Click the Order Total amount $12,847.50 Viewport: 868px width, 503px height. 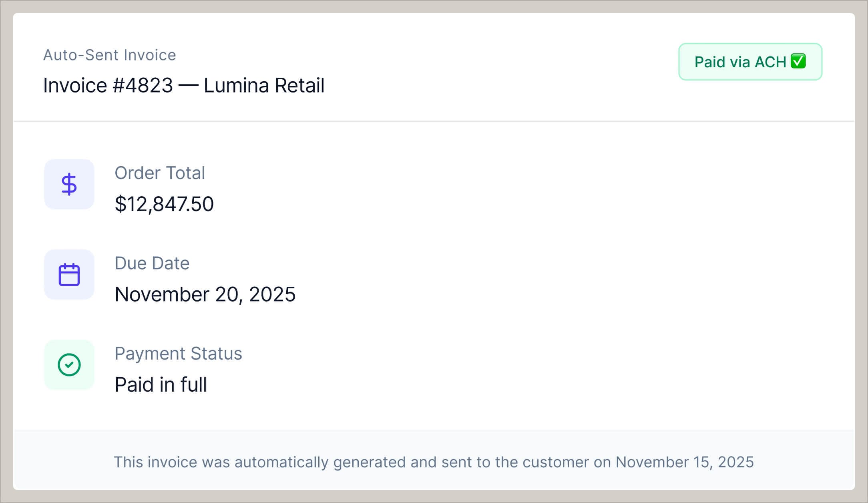tap(164, 203)
